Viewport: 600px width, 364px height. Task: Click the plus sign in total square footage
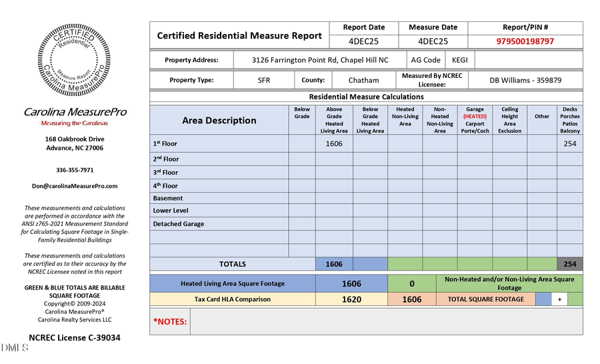point(559,300)
